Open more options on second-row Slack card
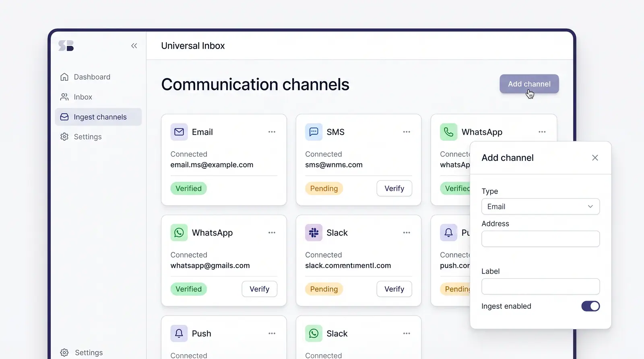The height and width of the screenshot is (359, 644). pyautogui.click(x=407, y=233)
